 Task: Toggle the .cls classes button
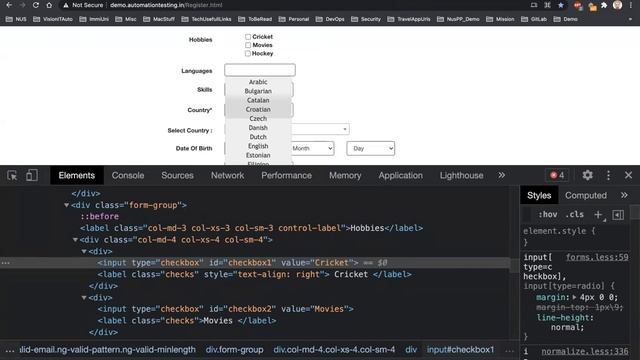click(575, 215)
